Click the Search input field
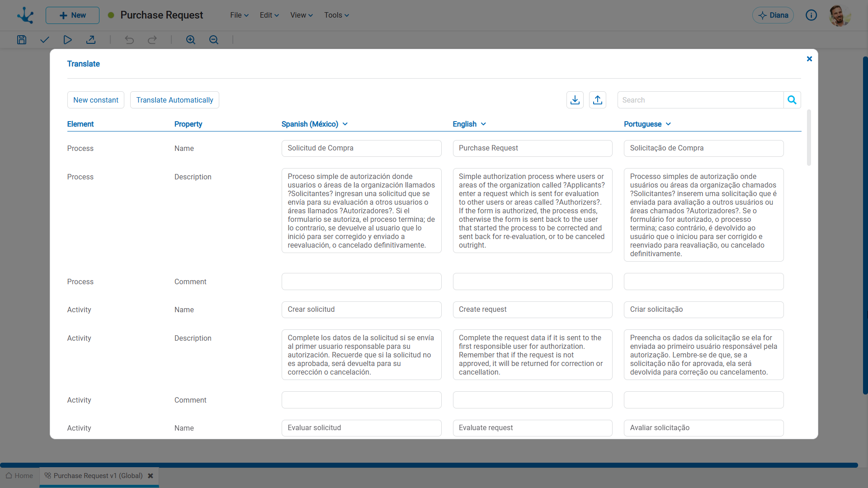This screenshot has height=488, width=868. pyautogui.click(x=700, y=100)
